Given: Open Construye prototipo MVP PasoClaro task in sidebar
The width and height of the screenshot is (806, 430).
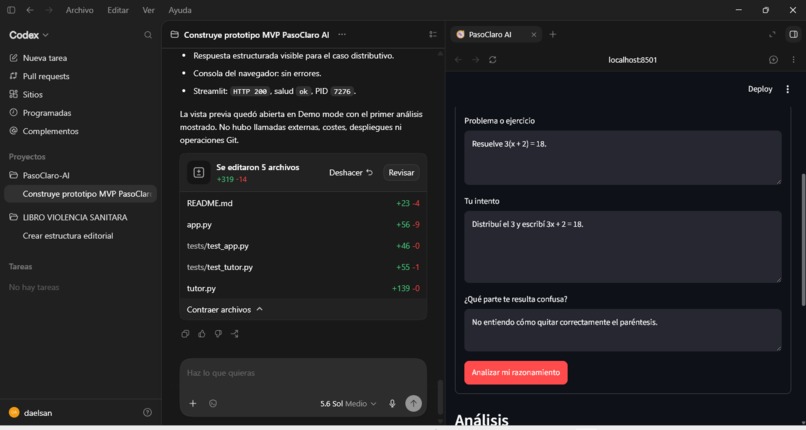Looking at the screenshot, I should (x=80, y=194).
